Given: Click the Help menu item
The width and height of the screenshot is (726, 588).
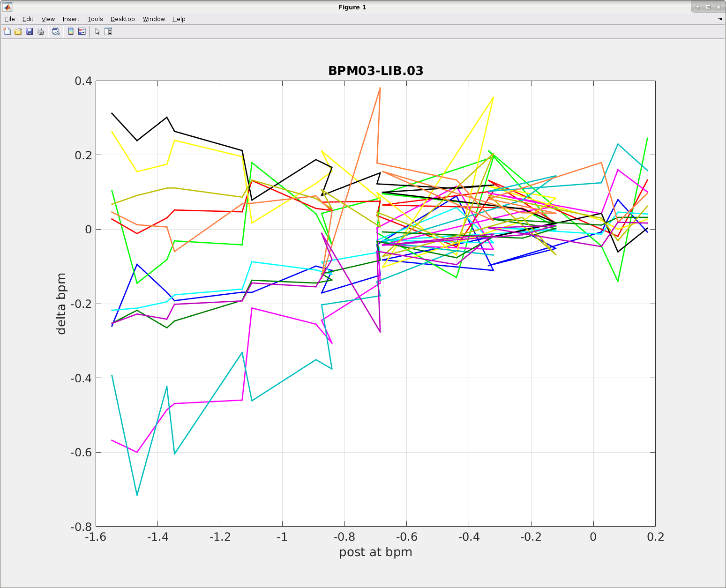Looking at the screenshot, I should (x=179, y=19).
